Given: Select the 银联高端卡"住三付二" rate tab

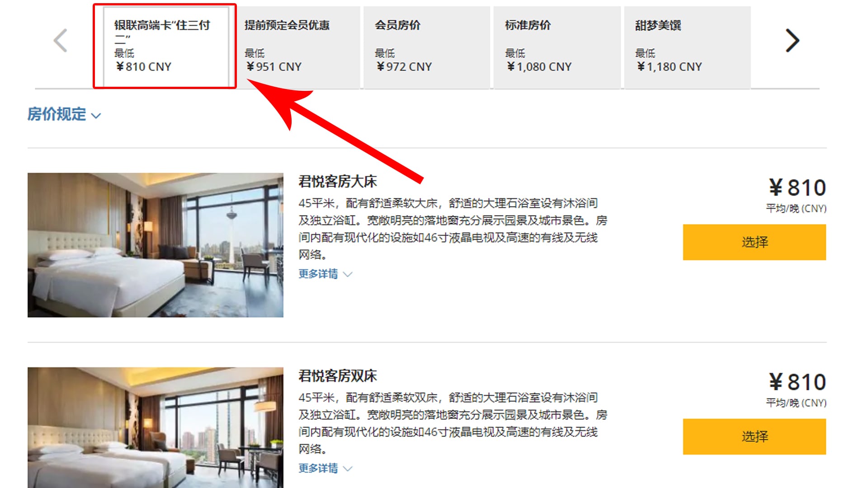Looking at the screenshot, I should (166, 47).
